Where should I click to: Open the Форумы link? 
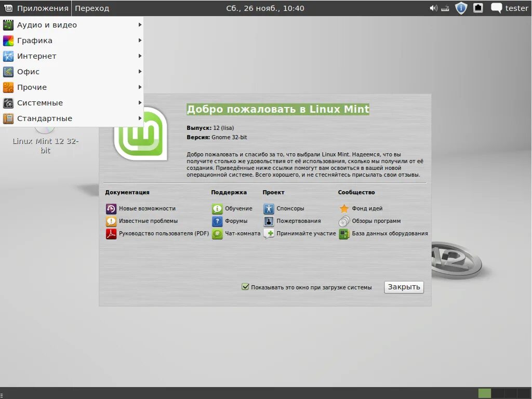[x=236, y=221]
